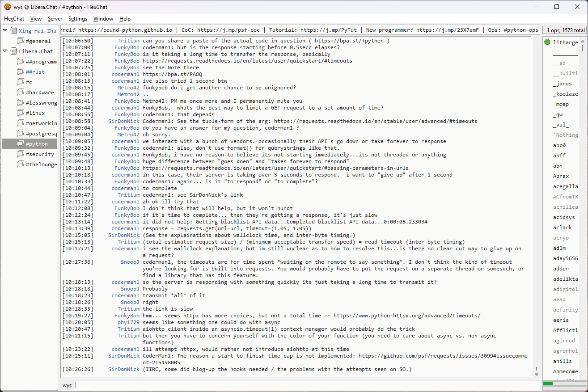Click the HexChat app icon in title bar

tap(7, 7)
